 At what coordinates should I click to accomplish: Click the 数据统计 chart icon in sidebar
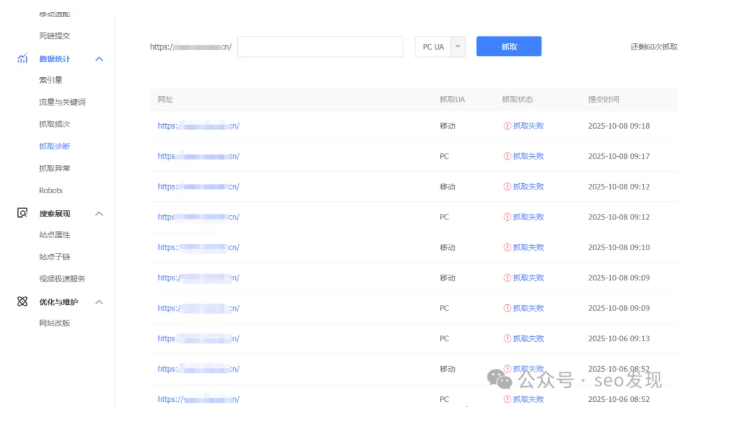(x=22, y=59)
